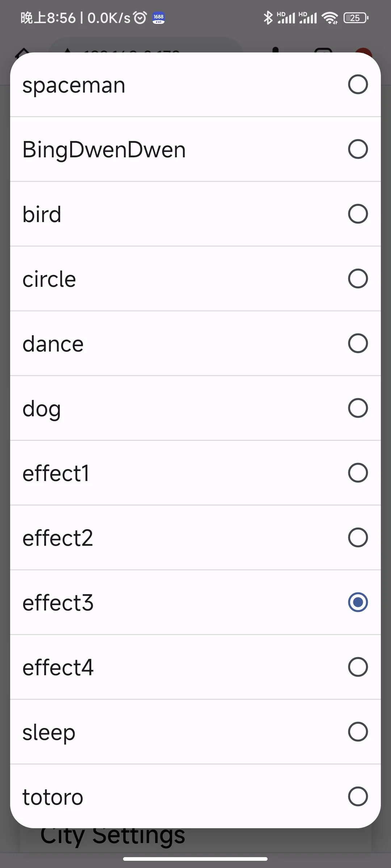Tap the Wi-Fi signal icon
Screen dimensions: 391x868
(330, 18)
